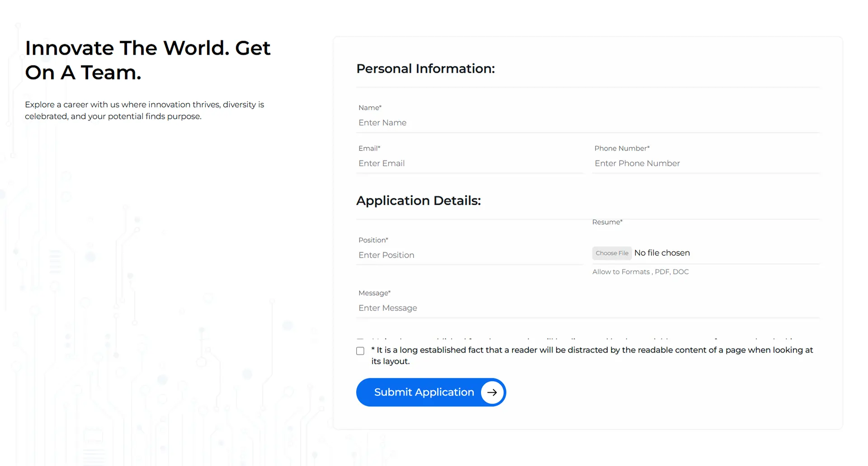Click the Allow to Formats PDF, DOC hint

pyautogui.click(x=641, y=272)
